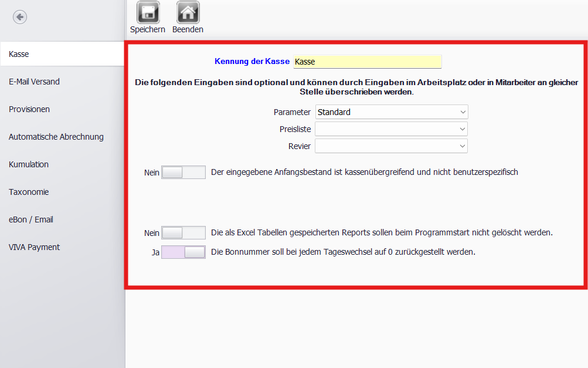Click the Speichern label text
588x368 pixels.
coord(148,29)
